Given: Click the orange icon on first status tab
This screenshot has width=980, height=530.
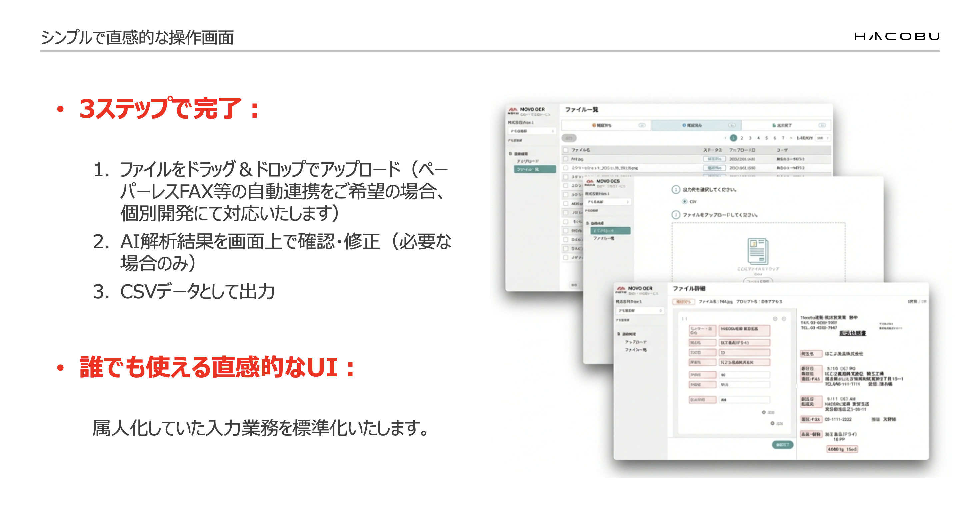Looking at the screenshot, I should 593,125.
